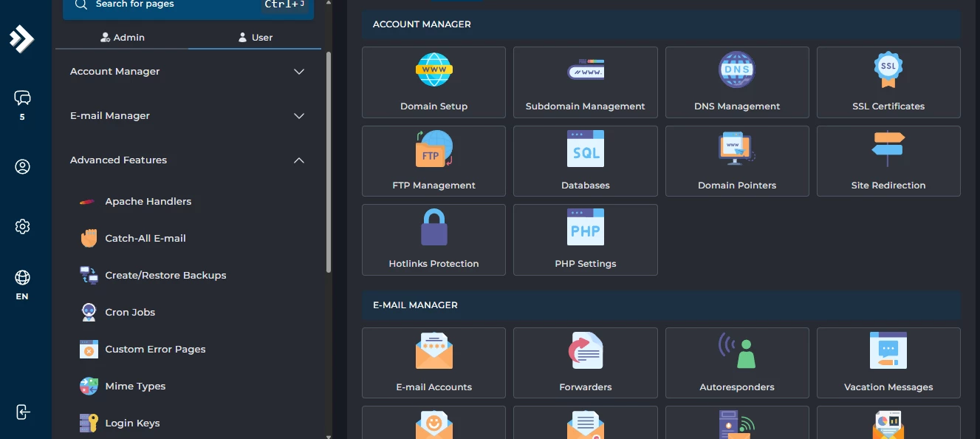Open DNS Management
The height and width of the screenshot is (439, 980).
point(736,82)
